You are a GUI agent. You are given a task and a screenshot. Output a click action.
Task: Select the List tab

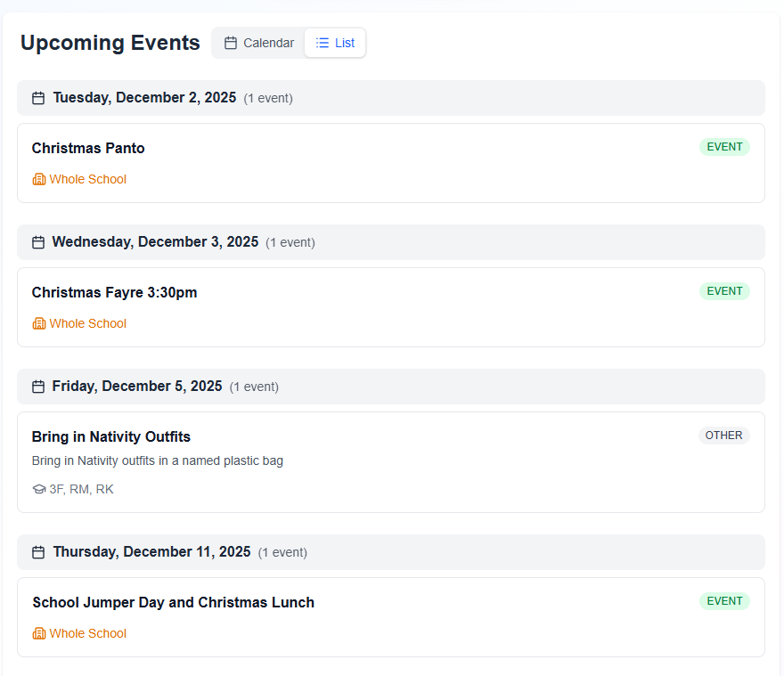pos(335,42)
